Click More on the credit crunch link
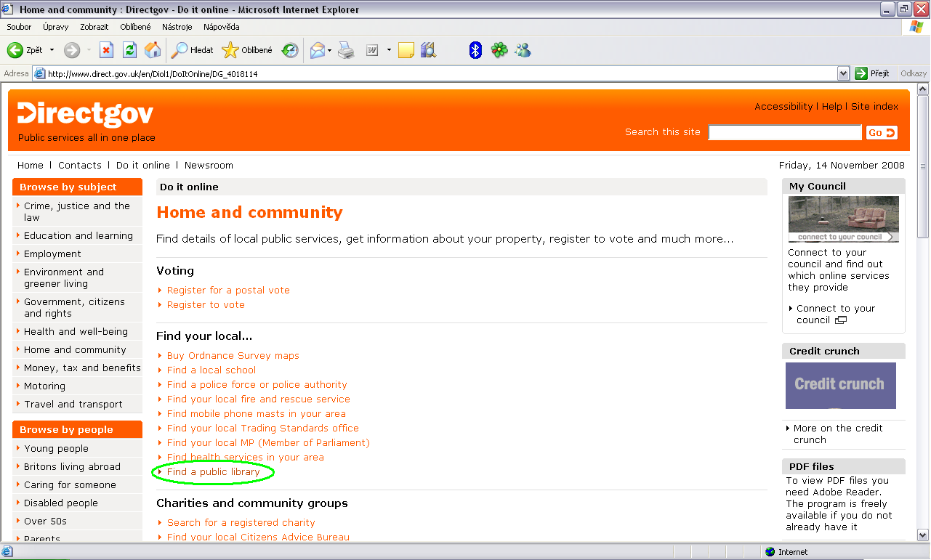Image resolution: width=931 pixels, height=560 pixels. pos(838,434)
